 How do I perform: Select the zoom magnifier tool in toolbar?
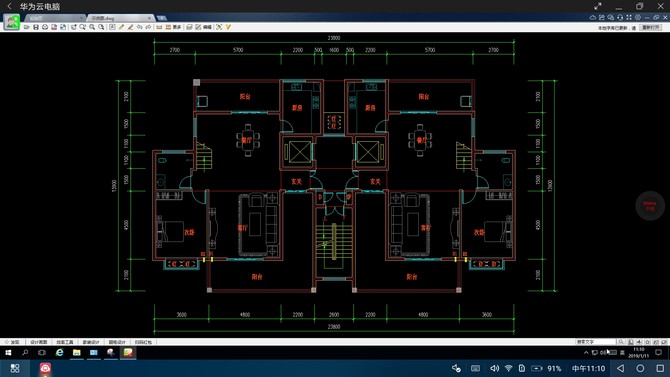coord(92,27)
